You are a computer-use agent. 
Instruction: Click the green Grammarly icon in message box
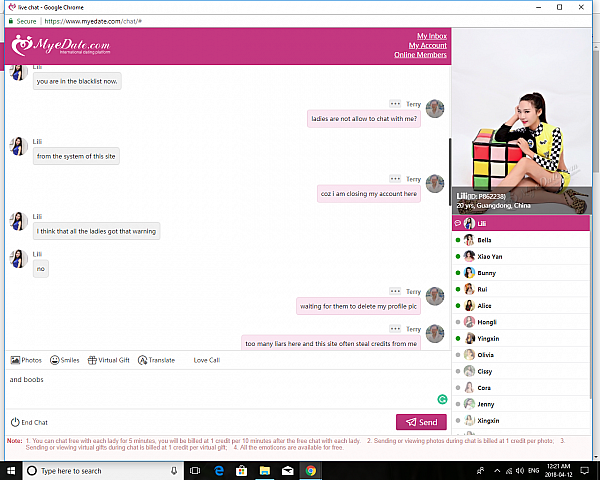tap(442, 399)
